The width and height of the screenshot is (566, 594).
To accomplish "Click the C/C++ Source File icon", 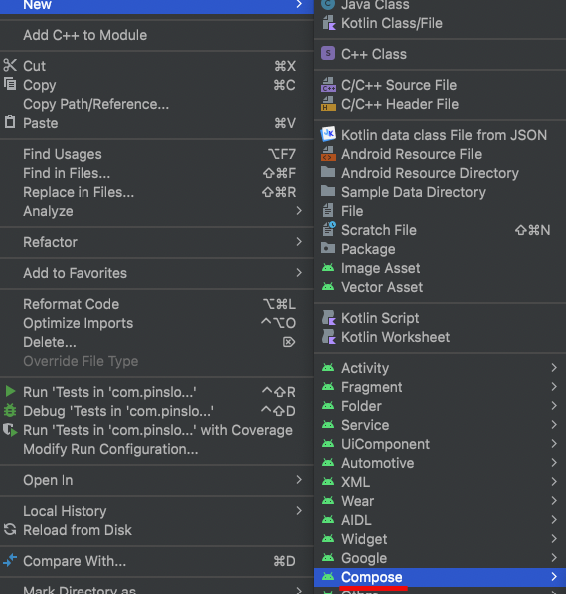I will (328, 85).
